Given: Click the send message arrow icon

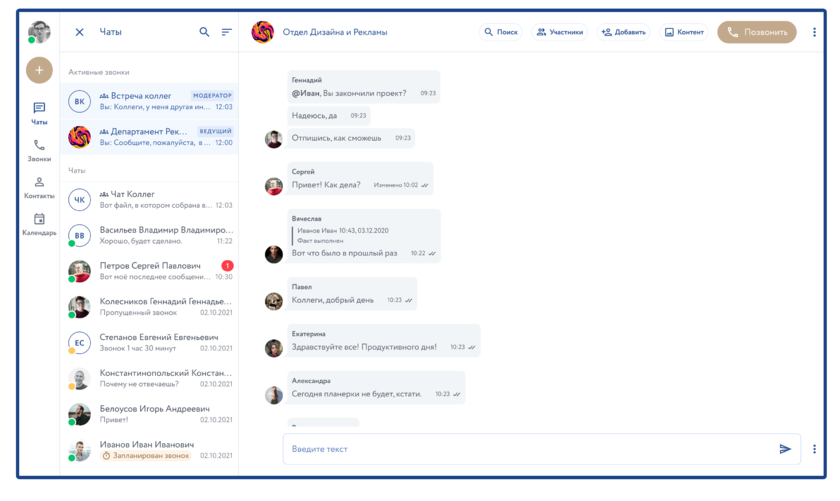Looking at the screenshot, I should 785,449.
